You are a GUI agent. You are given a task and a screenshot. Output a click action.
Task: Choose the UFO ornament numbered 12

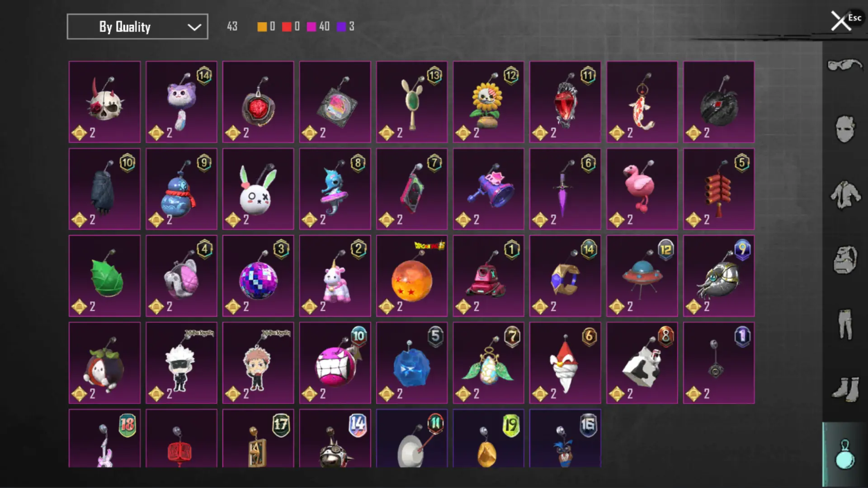642,276
